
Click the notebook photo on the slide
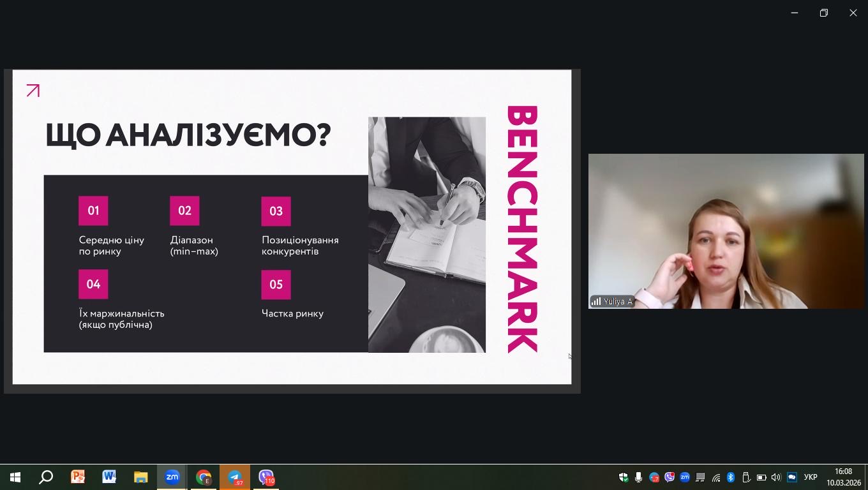[x=427, y=235]
